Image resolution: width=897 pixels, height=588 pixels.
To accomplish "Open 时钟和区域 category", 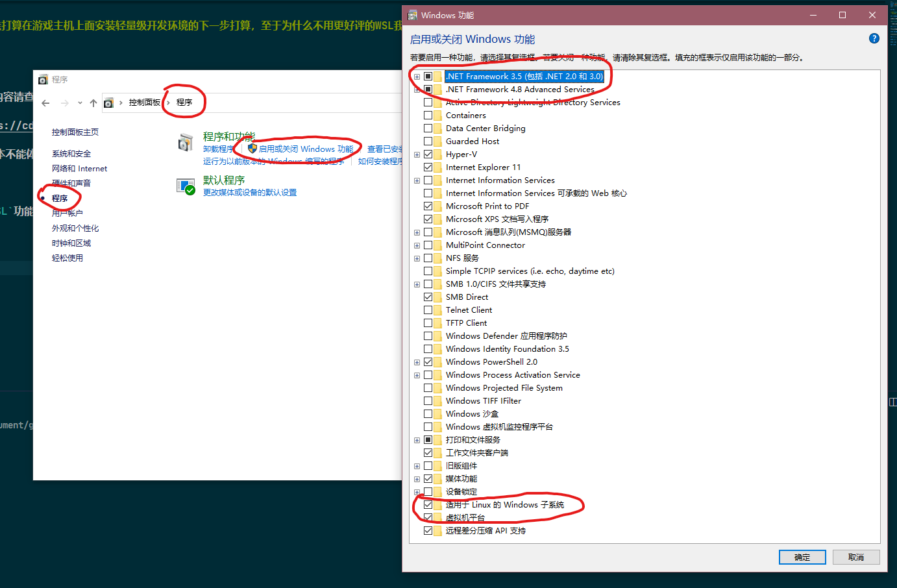I will coord(71,243).
